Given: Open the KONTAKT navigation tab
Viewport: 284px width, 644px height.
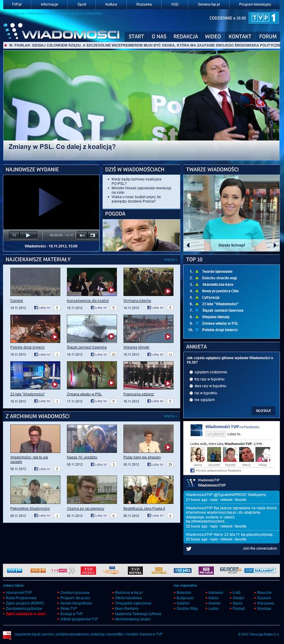Looking at the screenshot, I should (240, 36).
